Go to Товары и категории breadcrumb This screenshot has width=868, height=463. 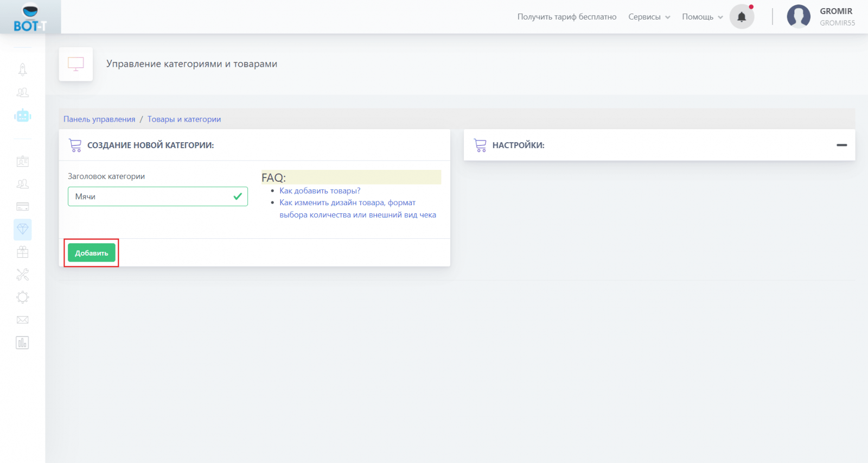[x=184, y=119]
